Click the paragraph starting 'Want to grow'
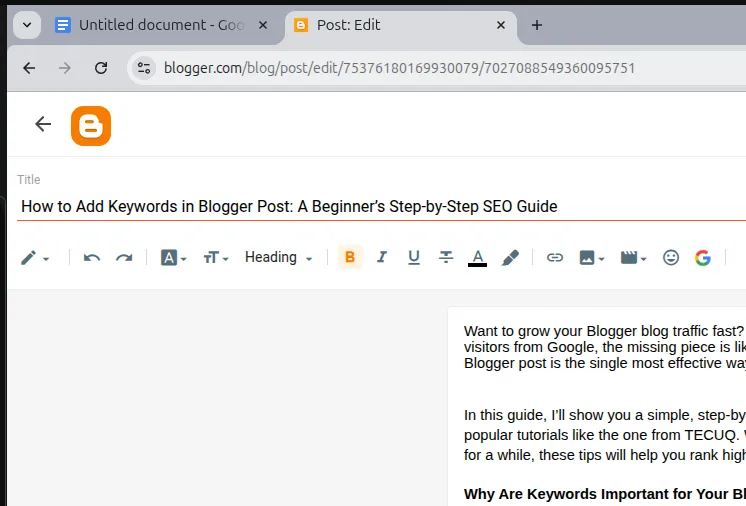The width and height of the screenshot is (746, 506). [x=605, y=347]
